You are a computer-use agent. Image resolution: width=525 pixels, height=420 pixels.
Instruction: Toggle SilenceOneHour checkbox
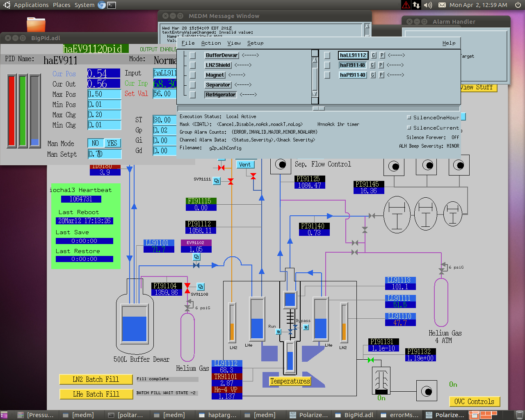[409, 117]
